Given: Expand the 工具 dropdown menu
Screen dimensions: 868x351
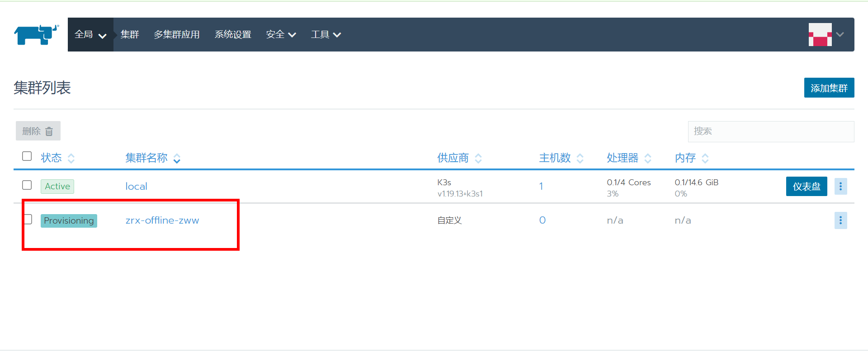Looking at the screenshot, I should 325,35.
